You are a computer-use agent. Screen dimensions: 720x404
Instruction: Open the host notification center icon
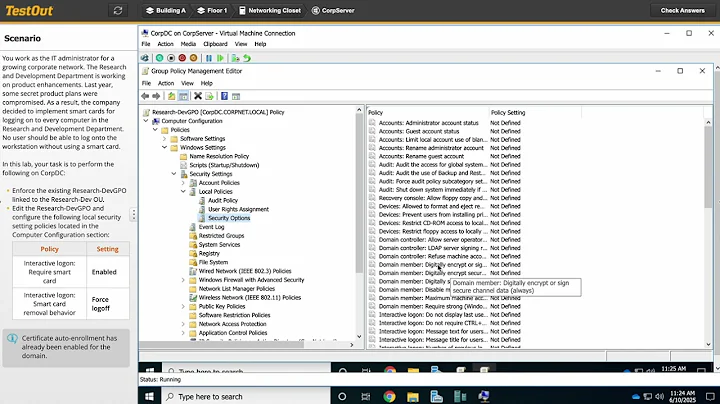pos(710,396)
